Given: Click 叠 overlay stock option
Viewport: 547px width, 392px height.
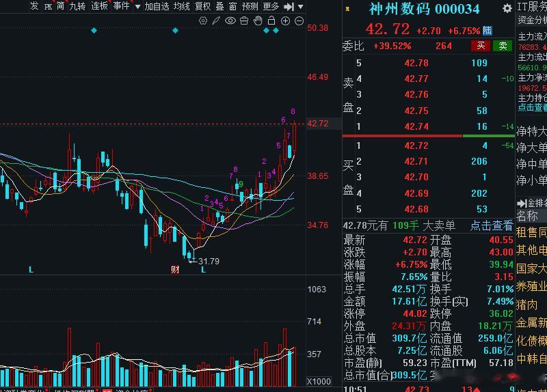Looking at the screenshot, I should [x=219, y=6].
